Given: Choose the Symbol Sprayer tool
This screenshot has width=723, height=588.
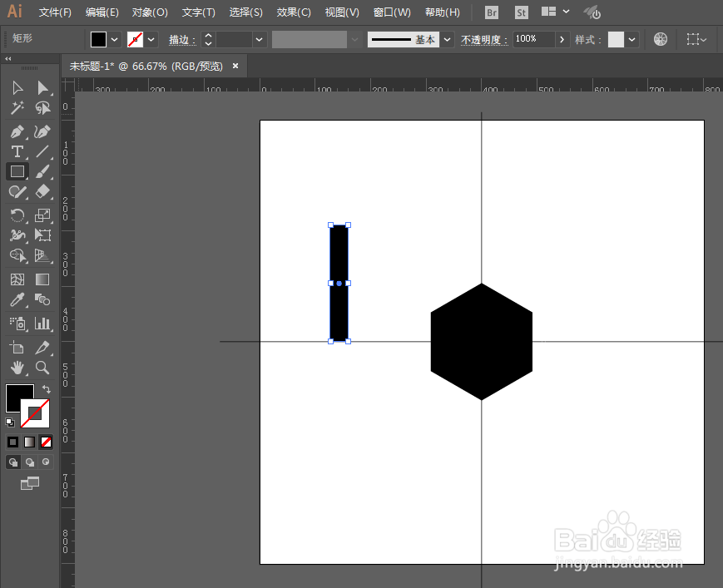Looking at the screenshot, I should [17, 323].
